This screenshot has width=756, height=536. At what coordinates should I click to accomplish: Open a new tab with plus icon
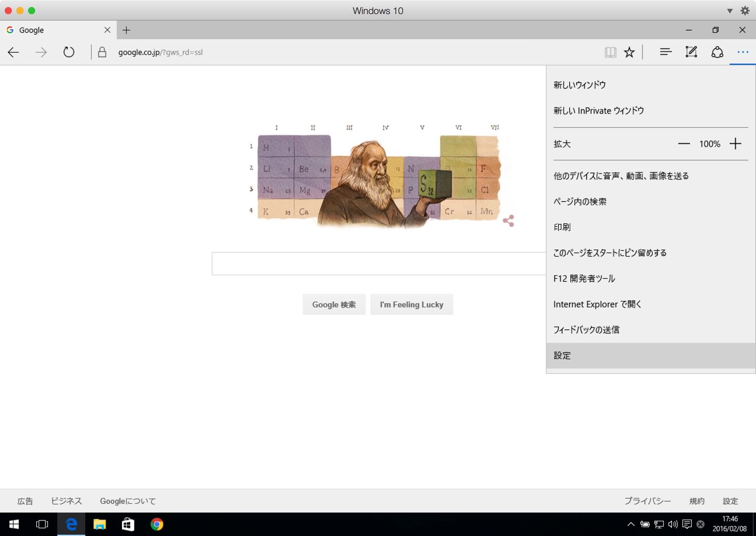coord(126,30)
